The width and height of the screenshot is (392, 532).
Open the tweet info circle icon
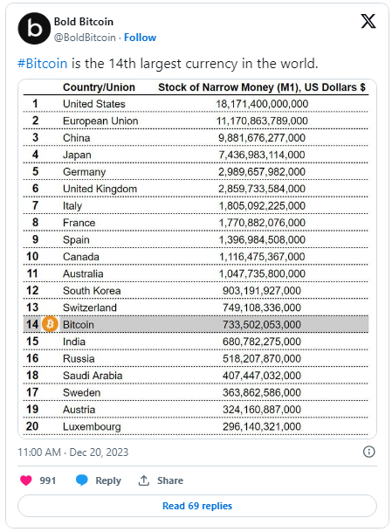coord(369,452)
